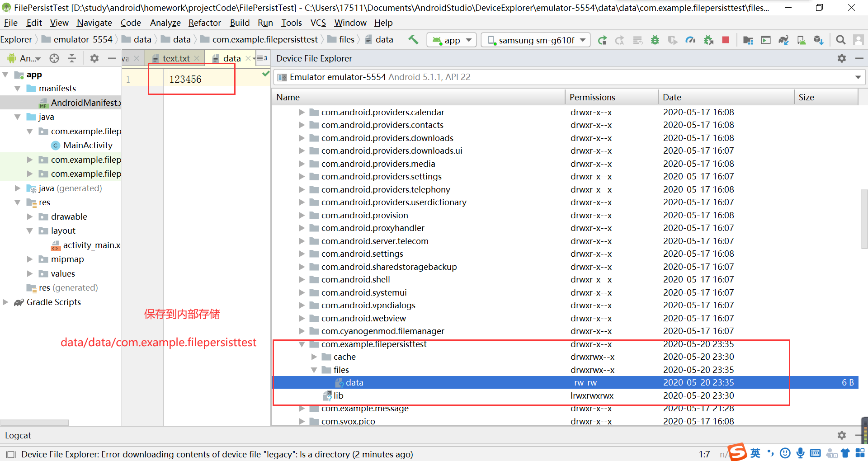Click the files breadcrumb

341,40
